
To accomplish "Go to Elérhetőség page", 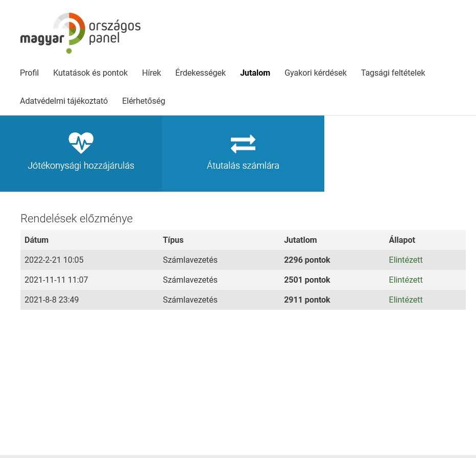I will point(144,101).
